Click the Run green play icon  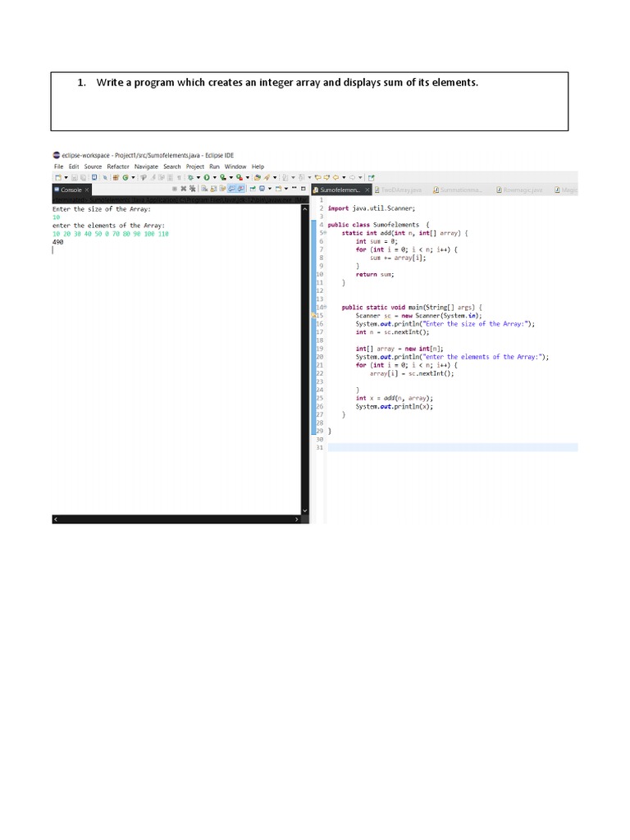click(206, 176)
